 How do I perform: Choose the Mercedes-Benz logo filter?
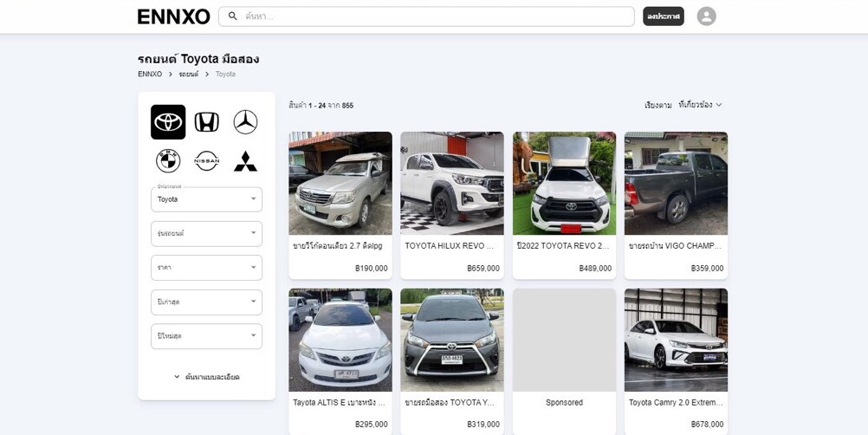click(x=245, y=122)
